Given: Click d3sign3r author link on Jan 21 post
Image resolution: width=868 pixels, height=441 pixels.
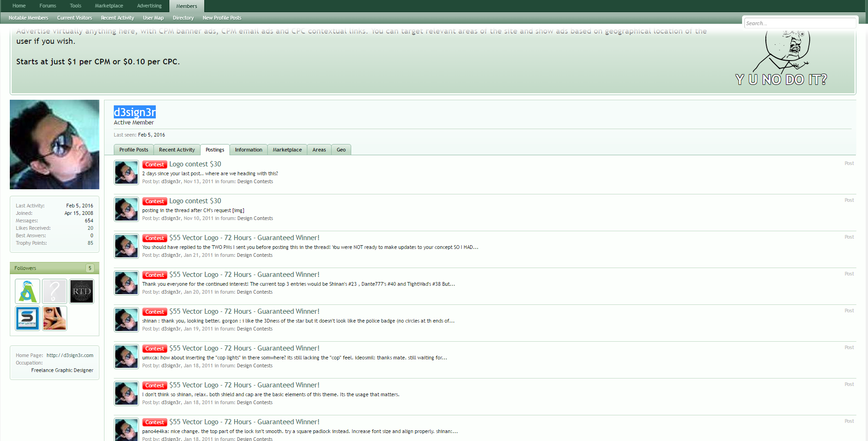Looking at the screenshot, I should click(171, 255).
